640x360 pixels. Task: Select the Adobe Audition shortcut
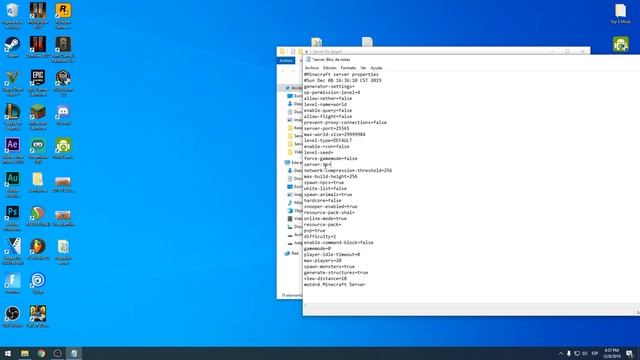coord(12,184)
